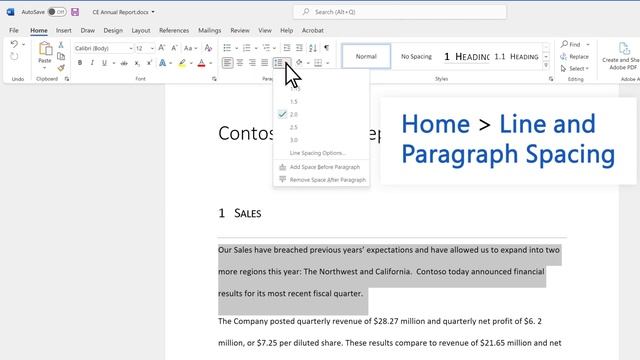Toggle Underline formatting
The image size is (640, 360).
[x=104, y=63]
